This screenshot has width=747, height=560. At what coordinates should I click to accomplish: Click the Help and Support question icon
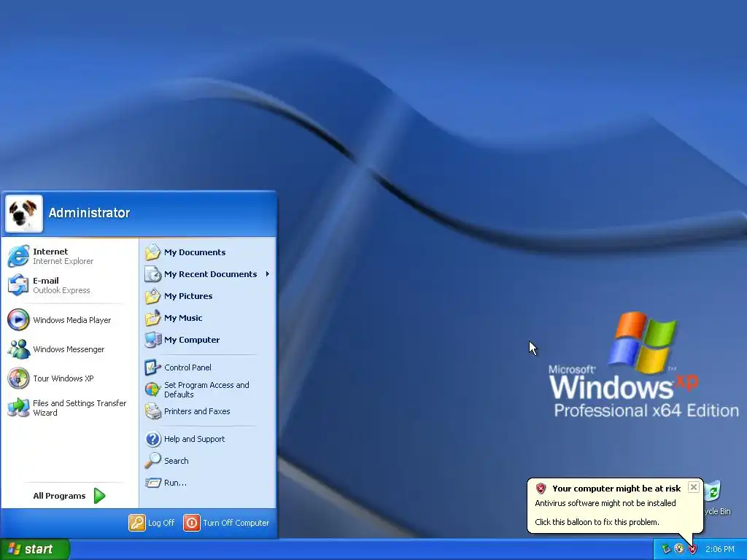tap(153, 439)
